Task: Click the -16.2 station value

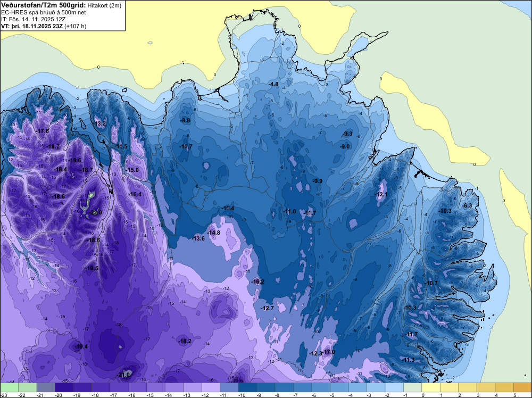Action: click(258, 281)
